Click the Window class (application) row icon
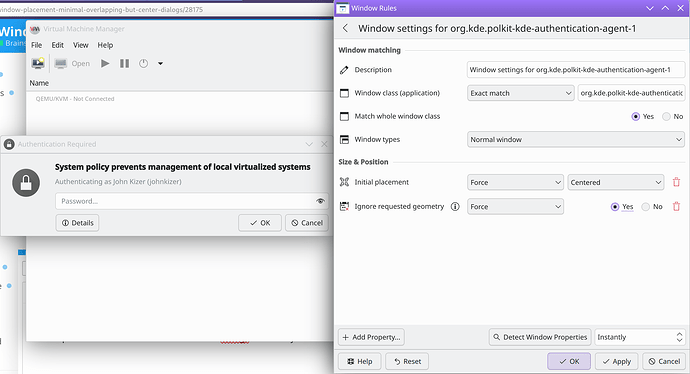This screenshot has height=374, width=690. pos(345,93)
